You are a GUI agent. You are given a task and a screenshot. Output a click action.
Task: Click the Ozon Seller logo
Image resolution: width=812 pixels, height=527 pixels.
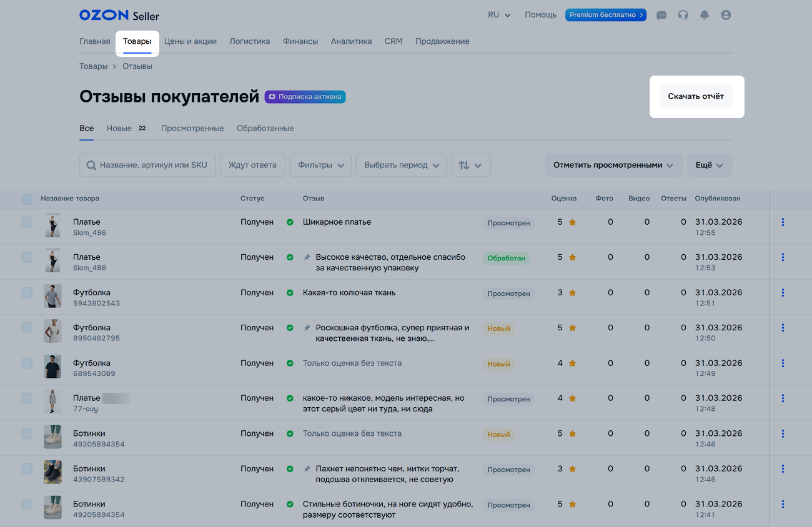pos(119,15)
